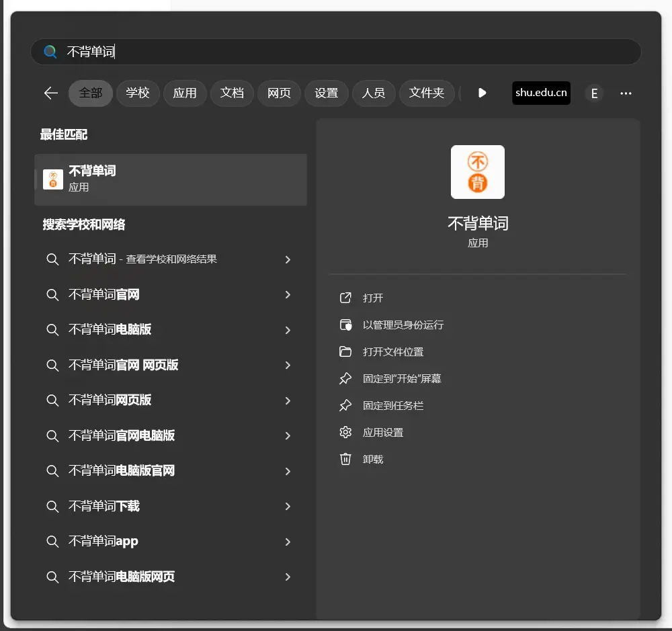Screen dimensions: 672x631
Task: Select the 不背单词电脑版官网 suggestion
Action: click(170, 470)
